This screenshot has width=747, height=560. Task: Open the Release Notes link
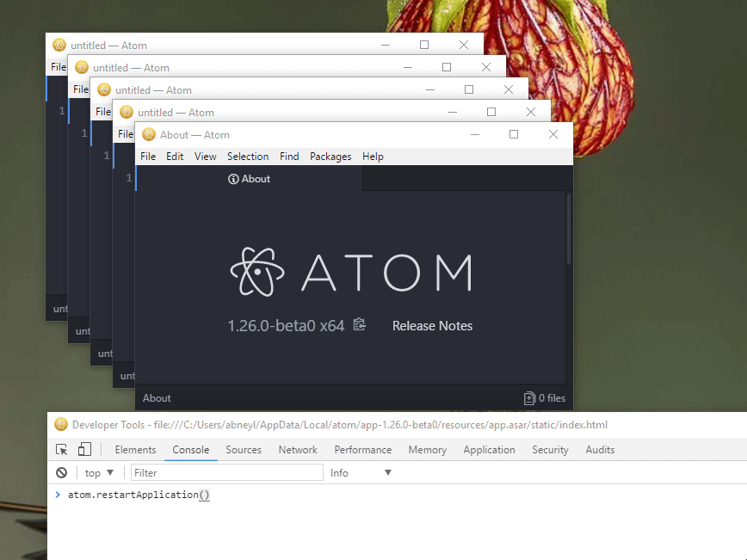click(432, 326)
